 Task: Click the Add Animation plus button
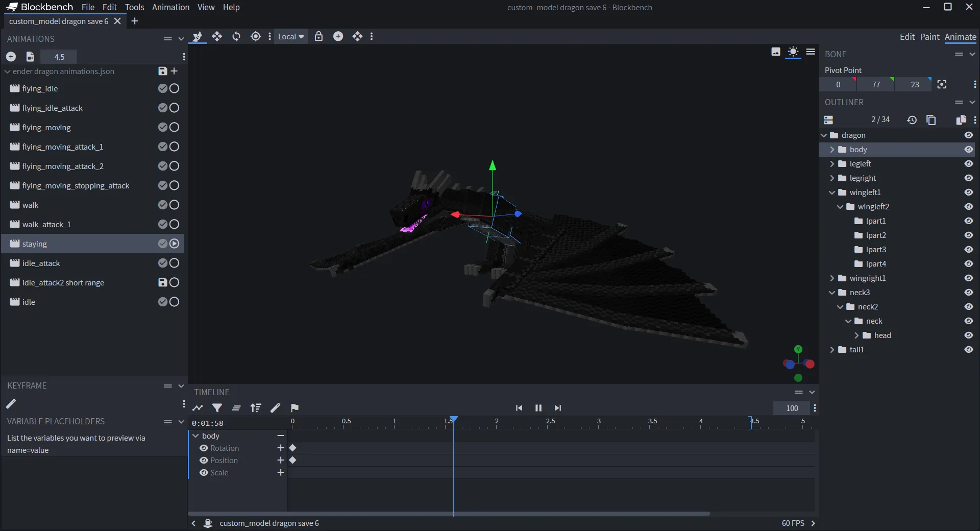(x=11, y=57)
